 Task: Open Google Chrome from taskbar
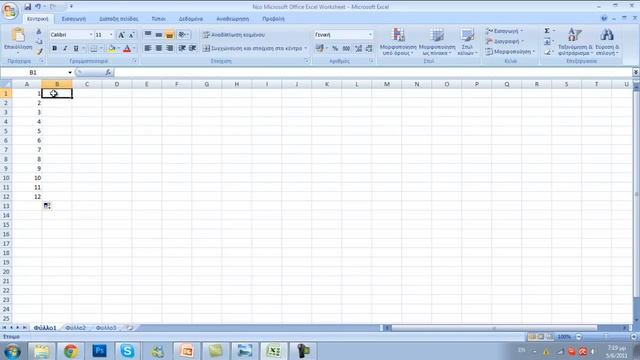tap(70, 351)
